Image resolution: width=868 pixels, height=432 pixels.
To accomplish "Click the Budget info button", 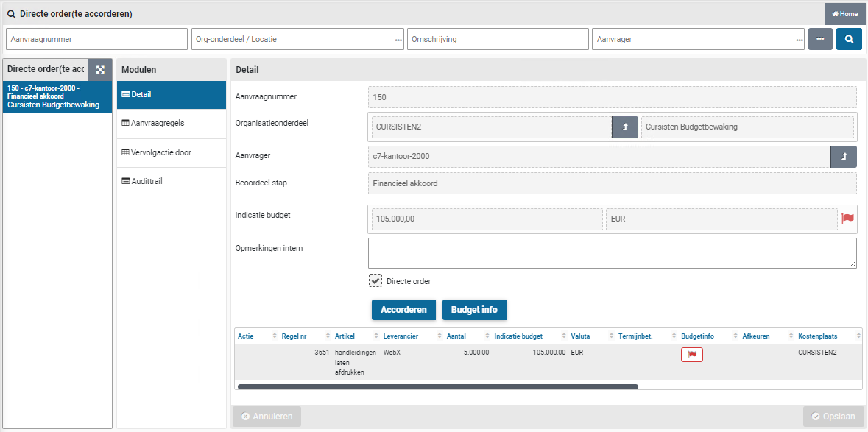I will [x=474, y=310].
